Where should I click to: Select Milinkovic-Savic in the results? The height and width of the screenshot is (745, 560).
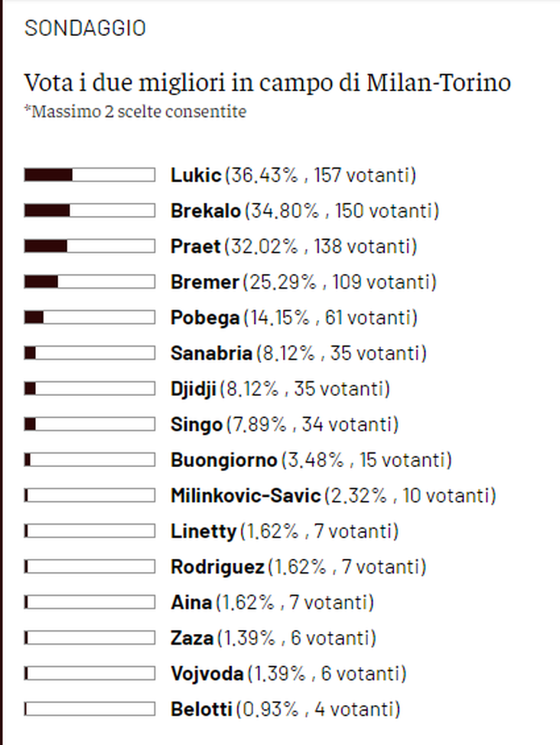click(246, 495)
